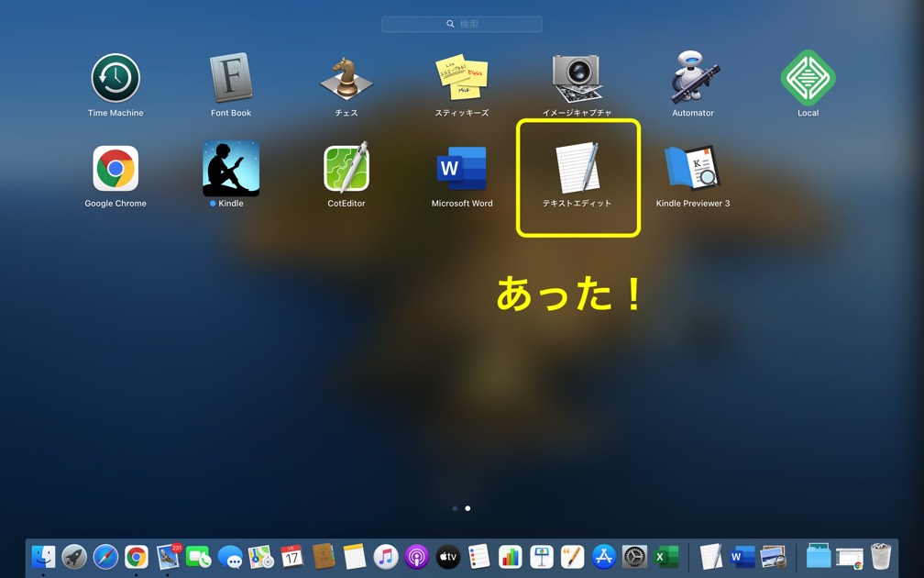This screenshot has width=924, height=578.
Task: Open イメージキャプチャ image capture app
Action: click(577, 78)
